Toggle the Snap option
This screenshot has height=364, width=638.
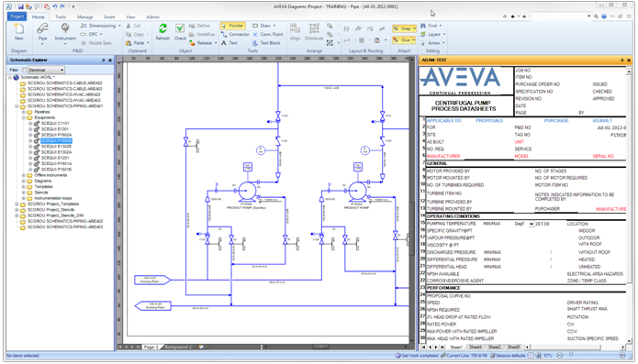pos(404,28)
